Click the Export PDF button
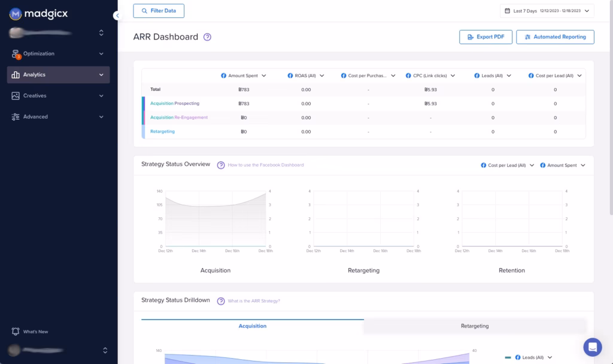Screen dimensions: 613x364 tap(485, 37)
